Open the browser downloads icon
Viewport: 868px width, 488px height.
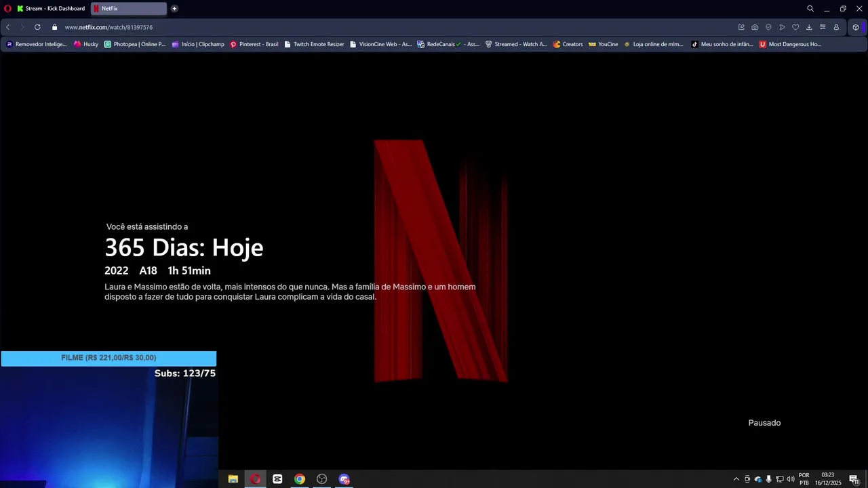click(809, 27)
